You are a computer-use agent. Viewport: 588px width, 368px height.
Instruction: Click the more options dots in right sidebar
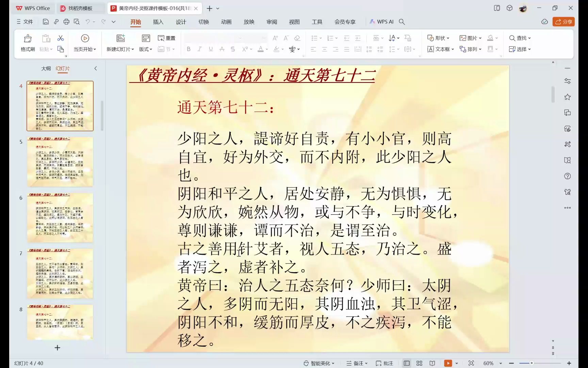(567, 208)
